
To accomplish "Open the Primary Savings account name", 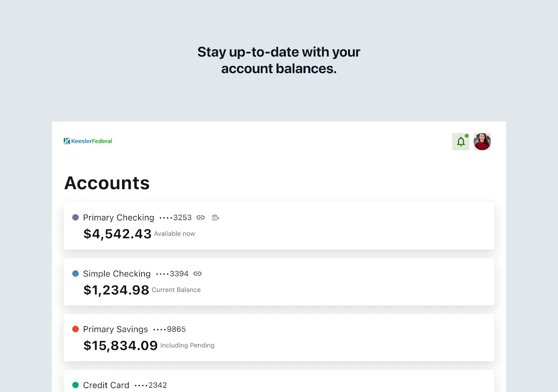I will click(115, 329).
